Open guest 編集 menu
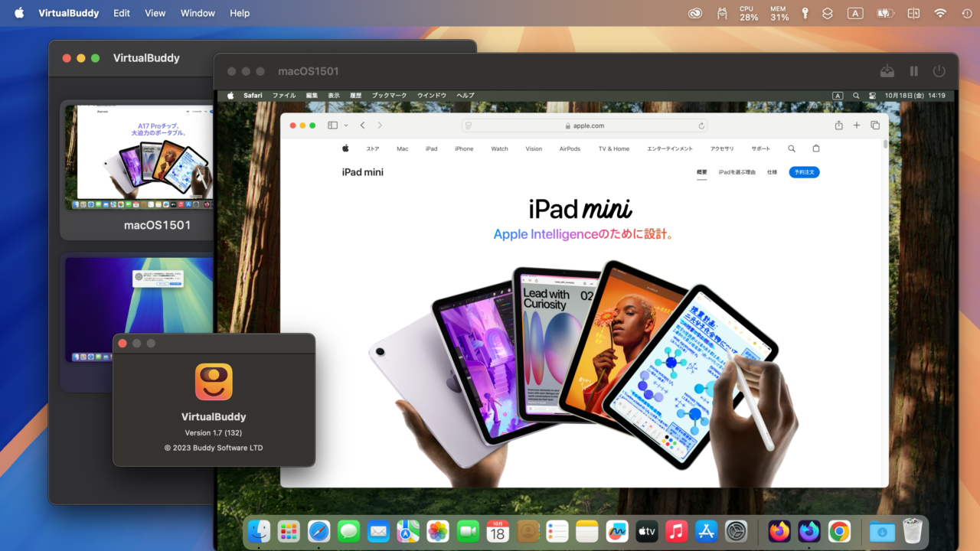 [312, 96]
